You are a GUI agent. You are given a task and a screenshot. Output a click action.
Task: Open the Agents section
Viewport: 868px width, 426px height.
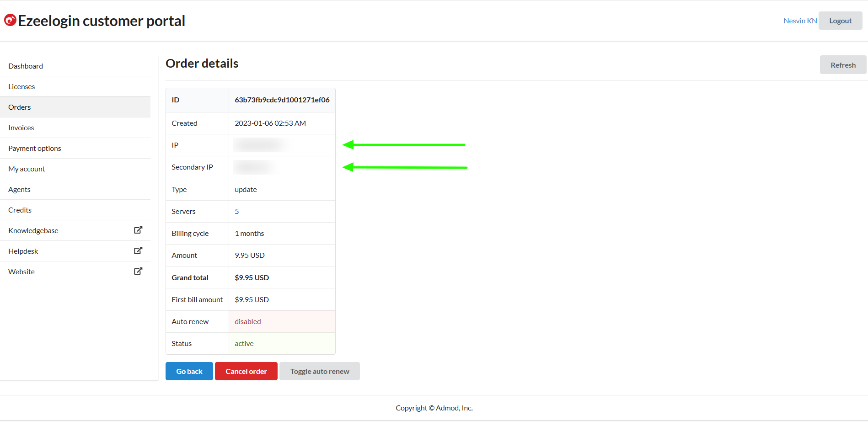(19, 189)
